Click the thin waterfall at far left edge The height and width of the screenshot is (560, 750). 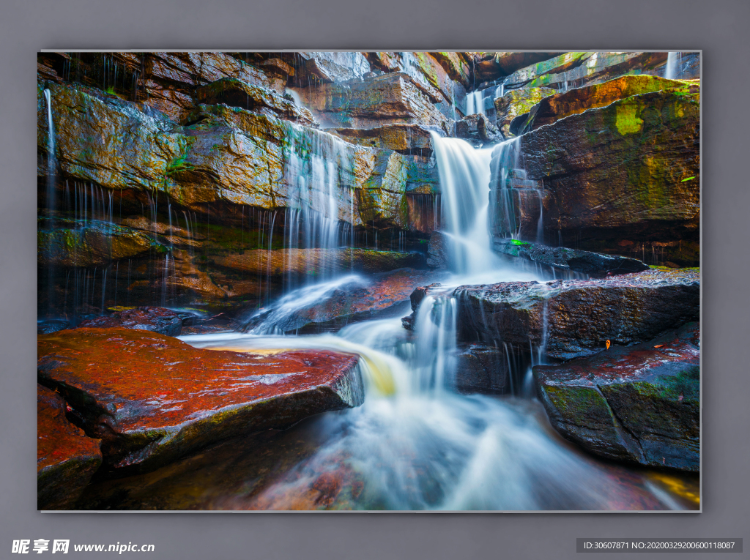(50, 132)
